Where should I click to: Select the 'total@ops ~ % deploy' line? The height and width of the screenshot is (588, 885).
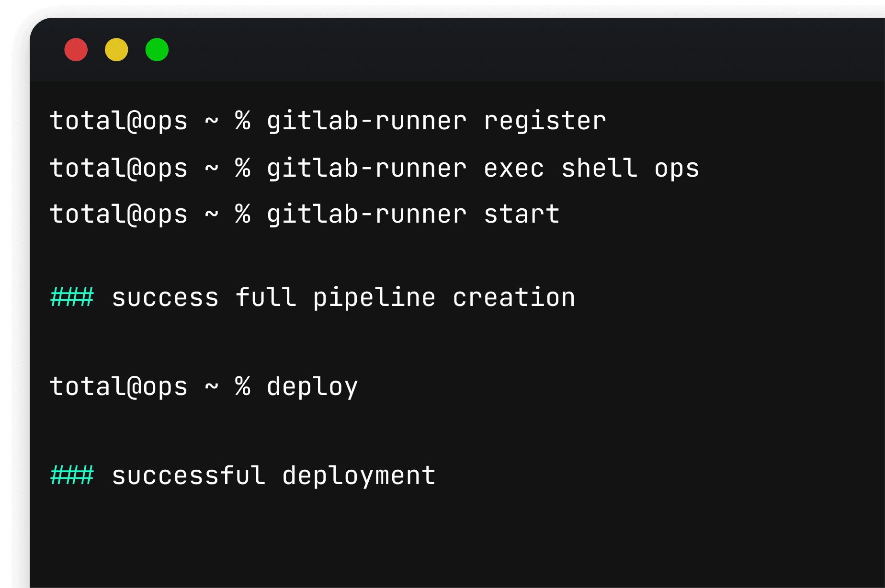pos(204,386)
